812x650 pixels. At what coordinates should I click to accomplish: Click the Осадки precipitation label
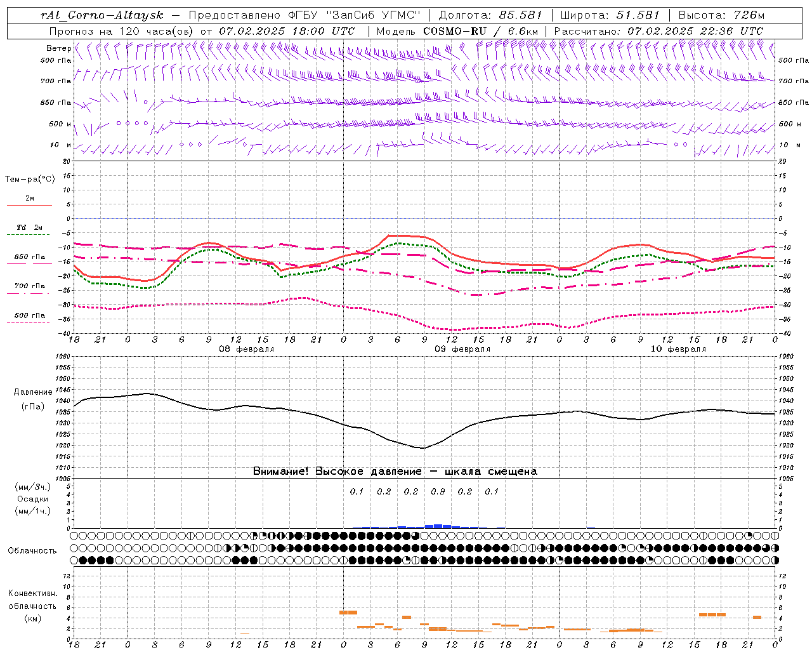point(33,499)
